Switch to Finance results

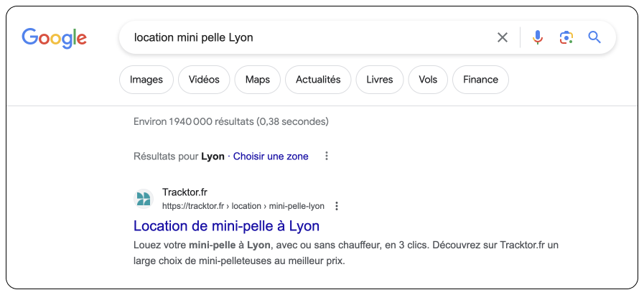tap(480, 80)
